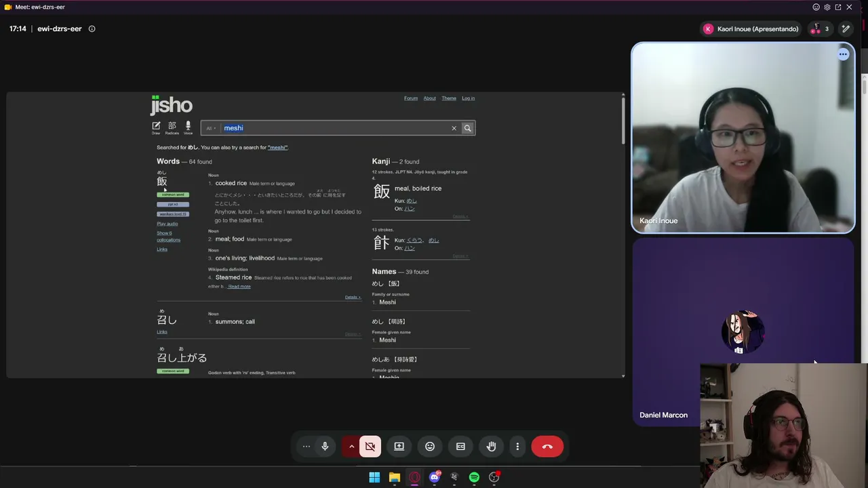
Task: Click the kanji 飯 meaning 'meal, boiled rice'
Action: tap(382, 192)
